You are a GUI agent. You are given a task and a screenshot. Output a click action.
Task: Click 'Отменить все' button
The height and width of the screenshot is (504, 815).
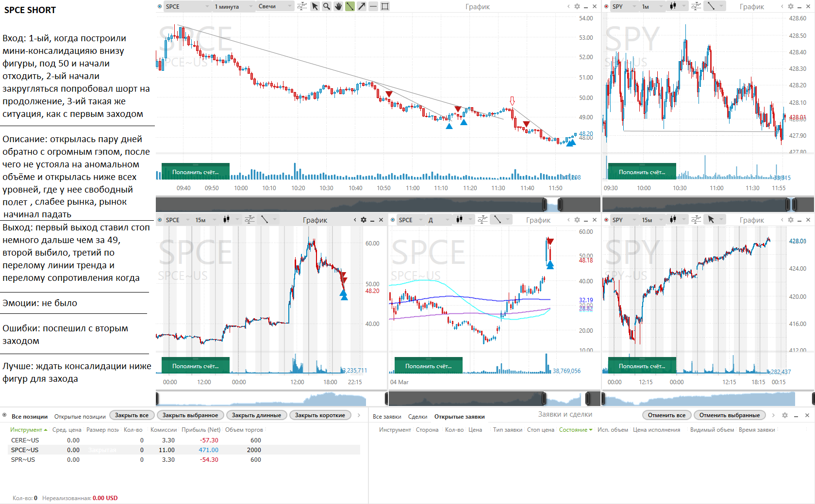(667, 415)
